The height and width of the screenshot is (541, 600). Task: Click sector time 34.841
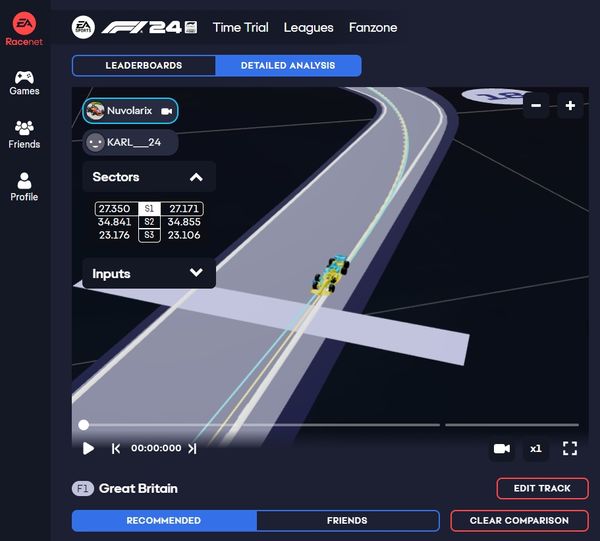pyautogui.click(x=114, y=222)
